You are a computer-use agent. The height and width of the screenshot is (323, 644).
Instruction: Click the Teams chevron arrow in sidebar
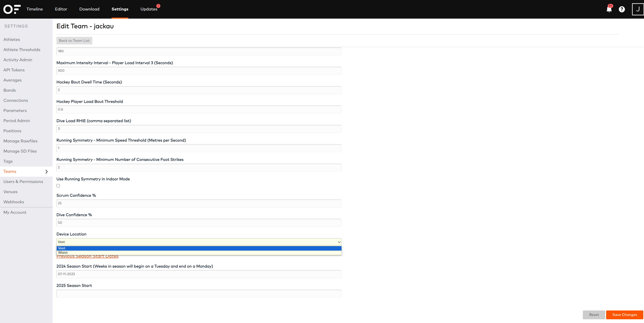pos(46,172)
